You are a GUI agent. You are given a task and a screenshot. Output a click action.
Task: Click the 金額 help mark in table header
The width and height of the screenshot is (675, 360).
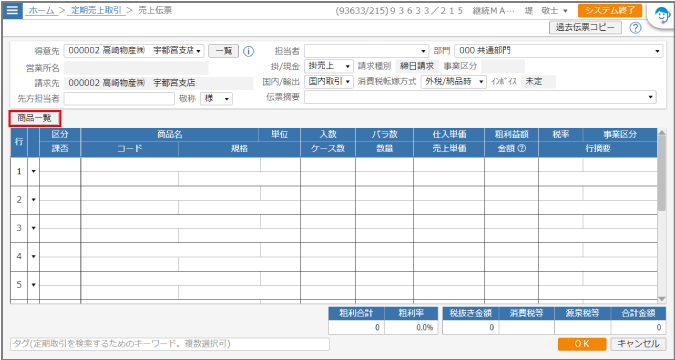click(523, 149)
